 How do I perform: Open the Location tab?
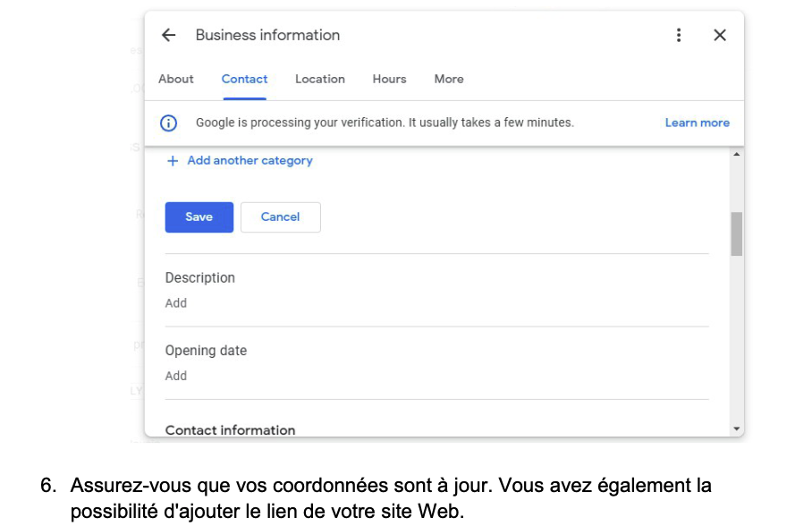320,79
